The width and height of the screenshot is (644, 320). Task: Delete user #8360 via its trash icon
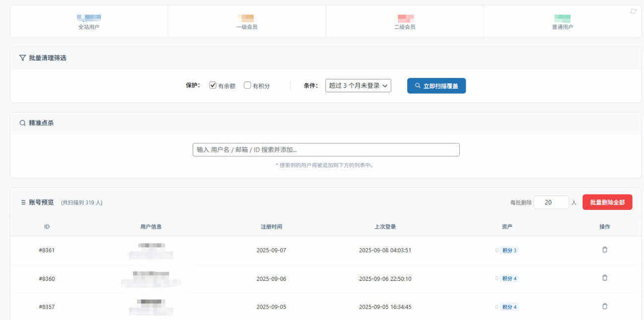604,278
